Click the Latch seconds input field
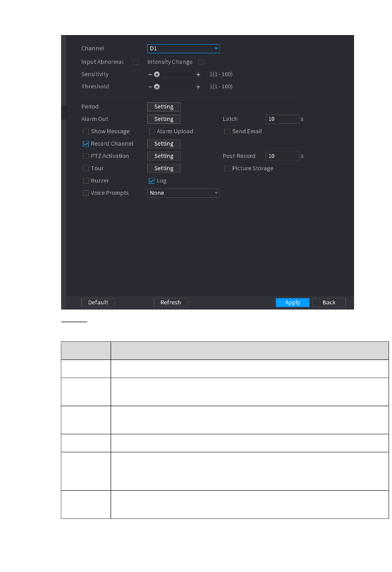 coord(282,119)
